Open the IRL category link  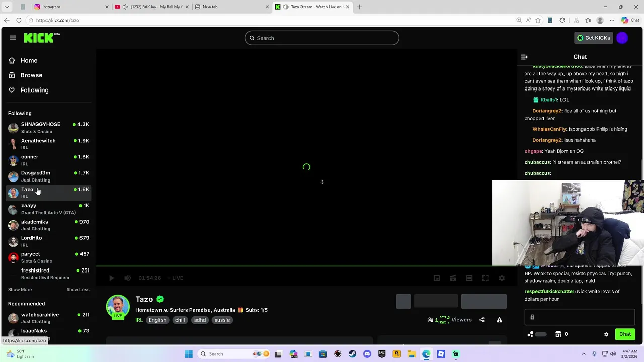pyautogui.click(x=139, y=320)
